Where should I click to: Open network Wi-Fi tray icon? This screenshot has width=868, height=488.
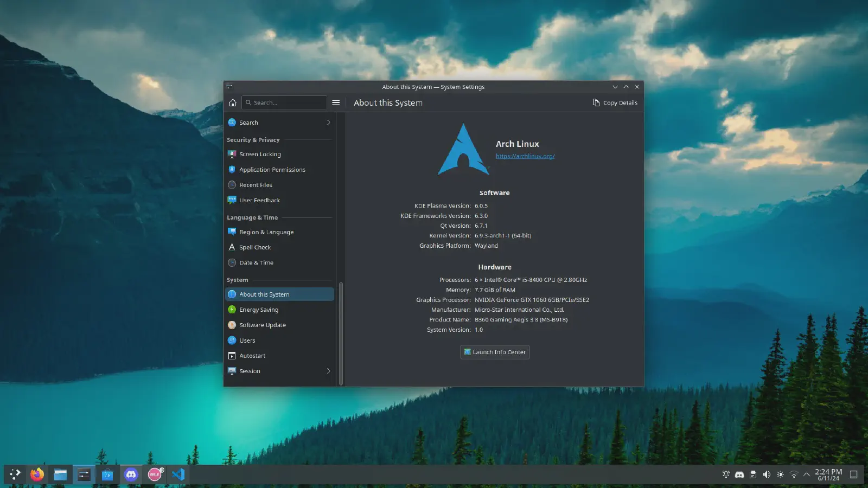click(x=794, y=474)
